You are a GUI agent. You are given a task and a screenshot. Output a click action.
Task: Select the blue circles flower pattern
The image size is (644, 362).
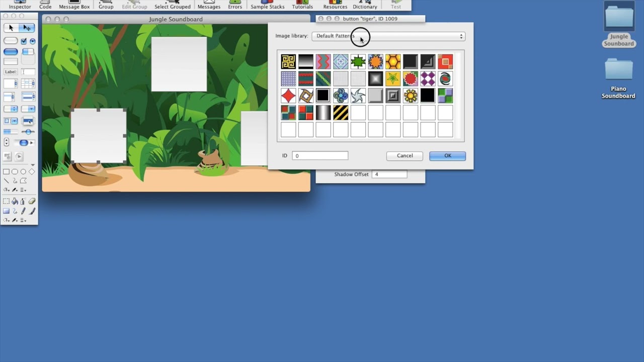341,96
